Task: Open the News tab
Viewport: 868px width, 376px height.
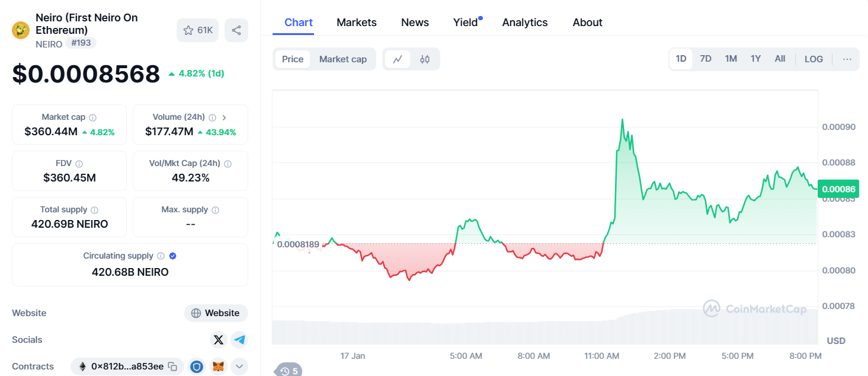Action: [x=415, y=23]
